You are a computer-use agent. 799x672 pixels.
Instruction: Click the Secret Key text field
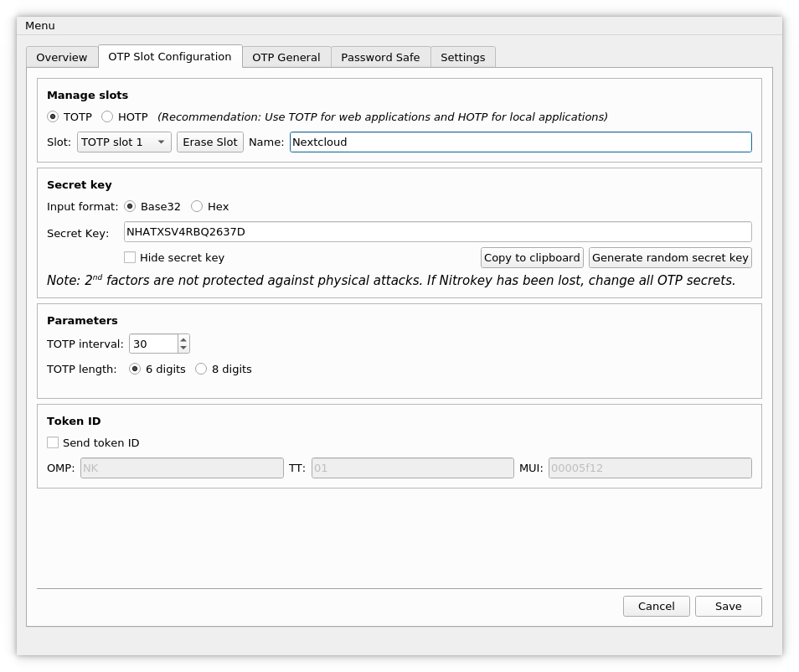click(437, 232)
